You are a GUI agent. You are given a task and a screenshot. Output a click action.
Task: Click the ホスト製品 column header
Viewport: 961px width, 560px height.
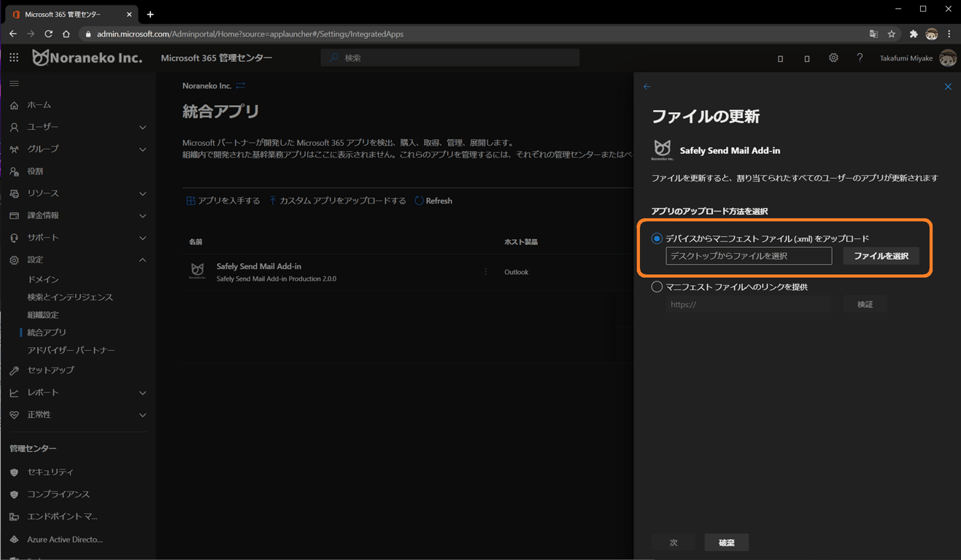point(521,241)
